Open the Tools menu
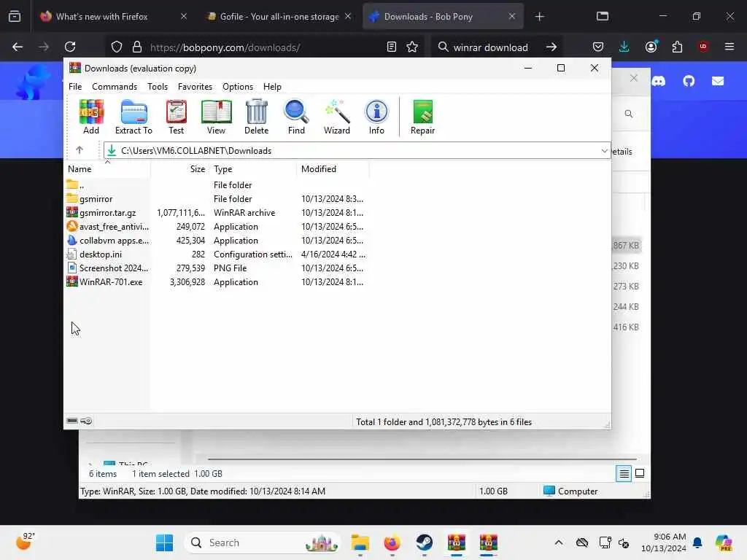Screen dimensions: 747x560 158,87
